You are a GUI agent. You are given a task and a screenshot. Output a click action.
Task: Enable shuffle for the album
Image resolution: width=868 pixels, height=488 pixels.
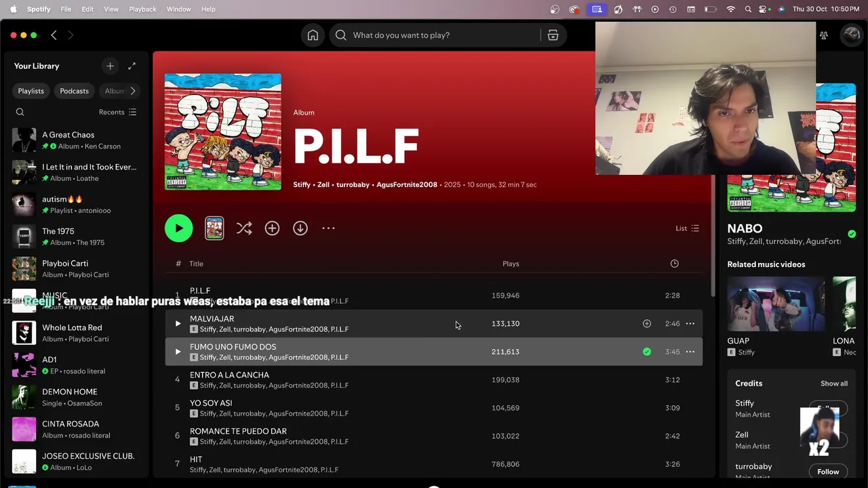244,228
